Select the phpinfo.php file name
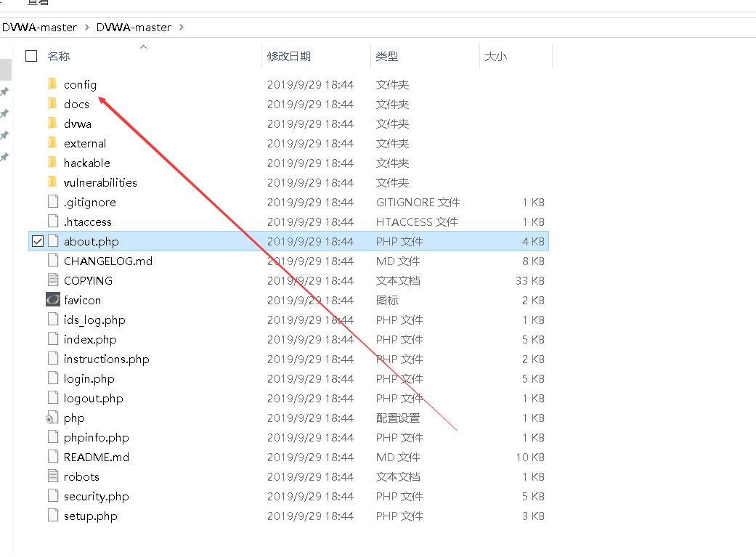This screenshot has height=557, width=756. tap(97, 437)
